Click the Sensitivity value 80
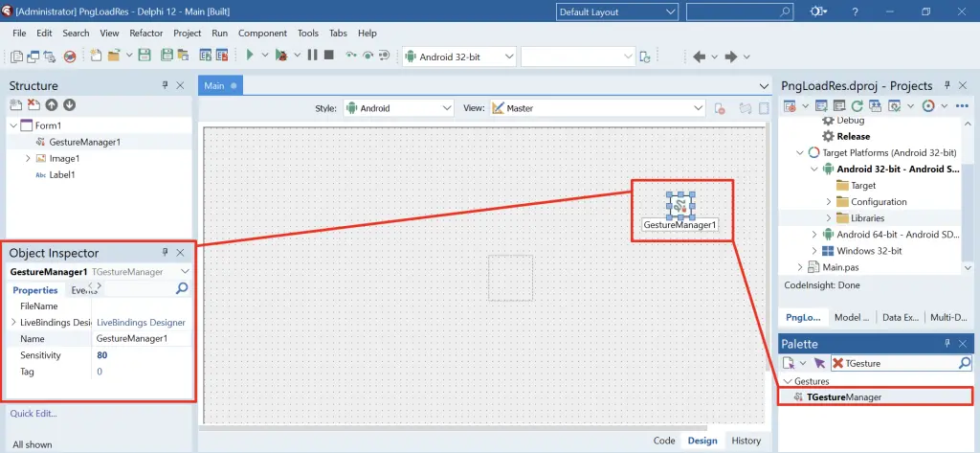980x453 pixels. [101, 354]
